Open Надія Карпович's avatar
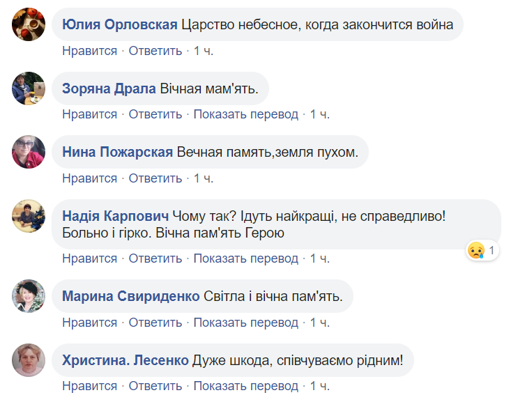Viewport: 532px width, 402px height. pyautogui.click(x=29, y=216)
